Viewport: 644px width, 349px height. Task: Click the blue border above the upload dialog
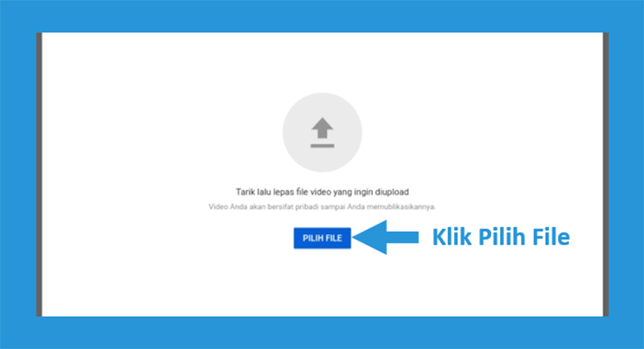pyautogui.click(x=322, y=16)
